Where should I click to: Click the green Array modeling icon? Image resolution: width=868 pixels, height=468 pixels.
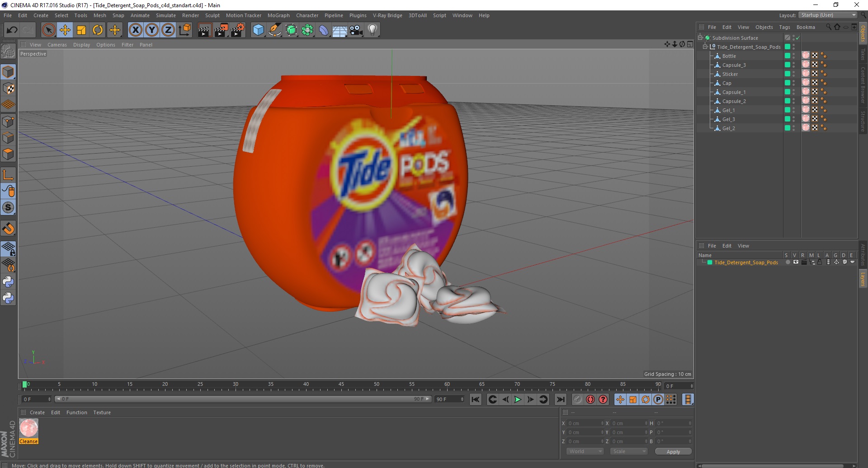click(x=308, y=30)
